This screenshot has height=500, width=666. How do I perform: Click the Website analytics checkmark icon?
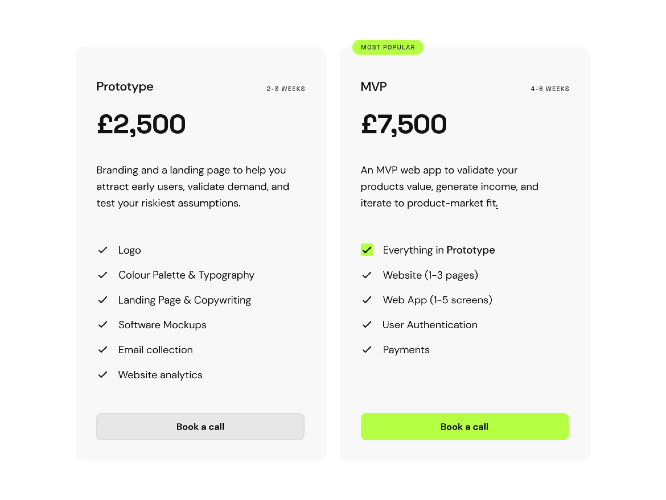[102, 375]
